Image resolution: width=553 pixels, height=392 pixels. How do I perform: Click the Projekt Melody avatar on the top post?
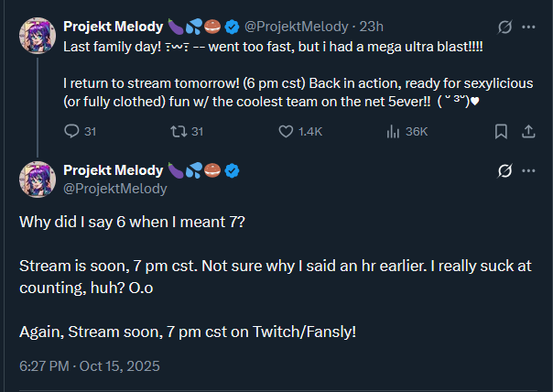tap(38, 35)
